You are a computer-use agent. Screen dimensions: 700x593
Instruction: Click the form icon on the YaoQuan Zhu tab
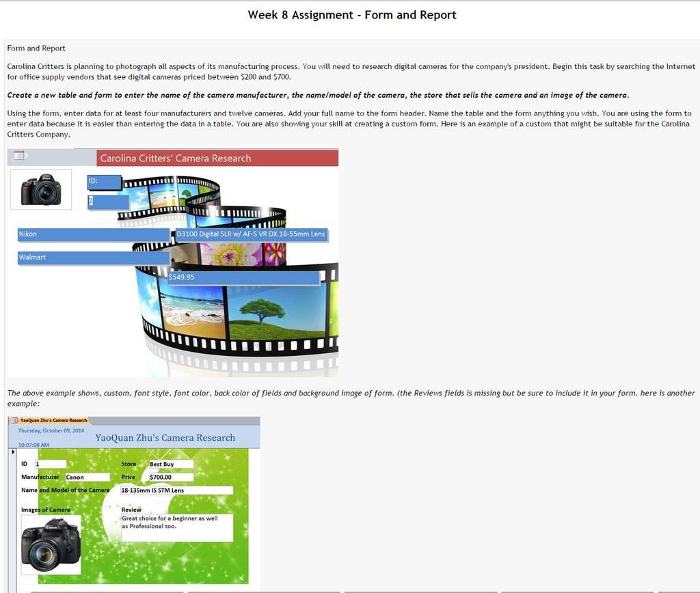[x=14, y=420]
